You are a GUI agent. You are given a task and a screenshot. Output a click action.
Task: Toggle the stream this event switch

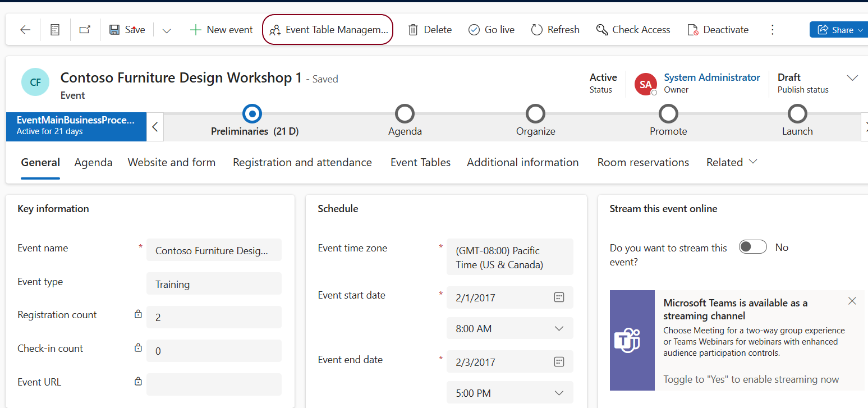pyautogui.click(x=752, y=247)
